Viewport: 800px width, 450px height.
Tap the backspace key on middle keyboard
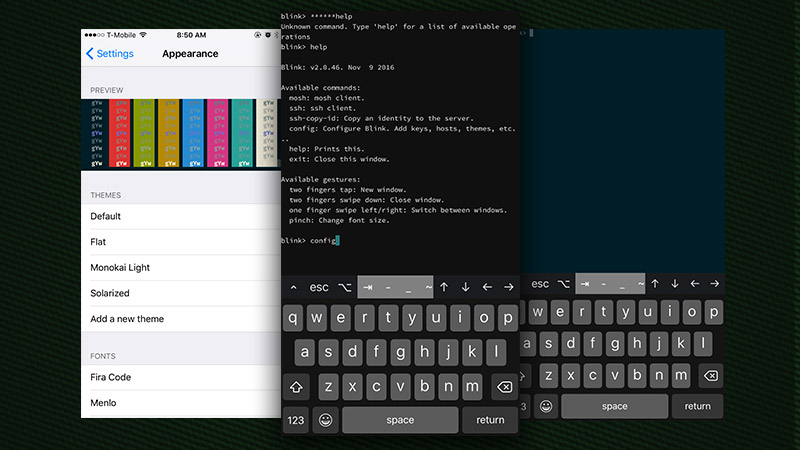[x=504, y=387]
